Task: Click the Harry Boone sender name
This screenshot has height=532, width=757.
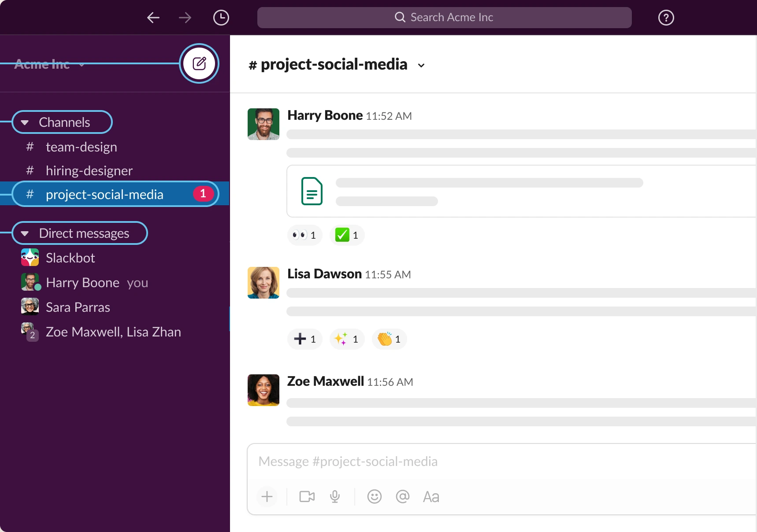Action: click(x=325, y=115)
